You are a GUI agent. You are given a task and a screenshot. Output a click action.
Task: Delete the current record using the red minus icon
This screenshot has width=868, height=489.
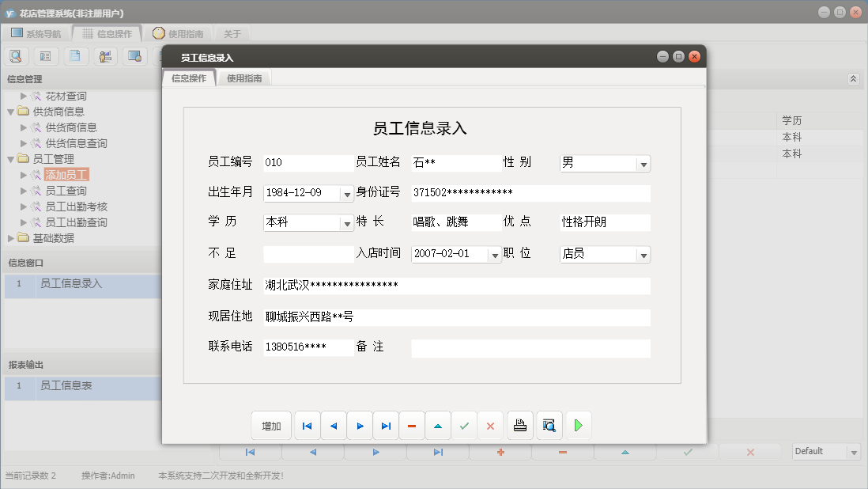pyautogui.click(x=412, y=425)
